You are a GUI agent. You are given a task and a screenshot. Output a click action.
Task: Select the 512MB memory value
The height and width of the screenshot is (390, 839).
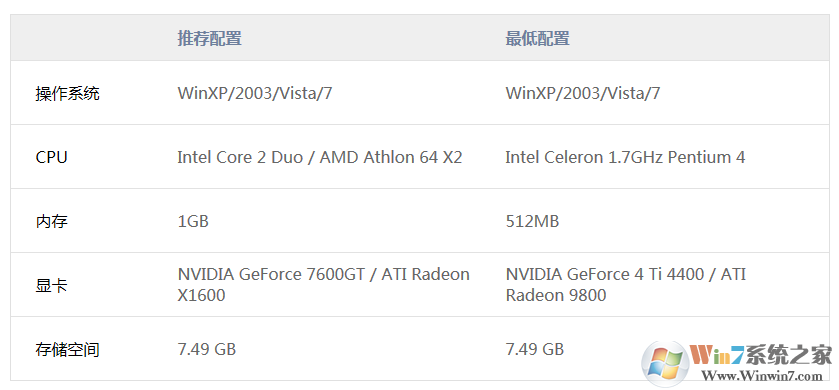tap(532, 221)
